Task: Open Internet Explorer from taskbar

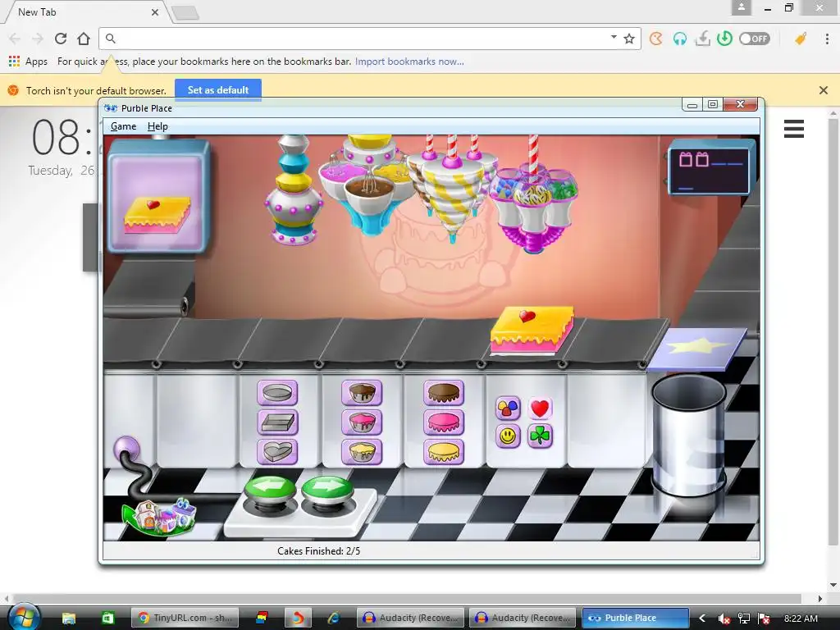Action: pos(334,618)
